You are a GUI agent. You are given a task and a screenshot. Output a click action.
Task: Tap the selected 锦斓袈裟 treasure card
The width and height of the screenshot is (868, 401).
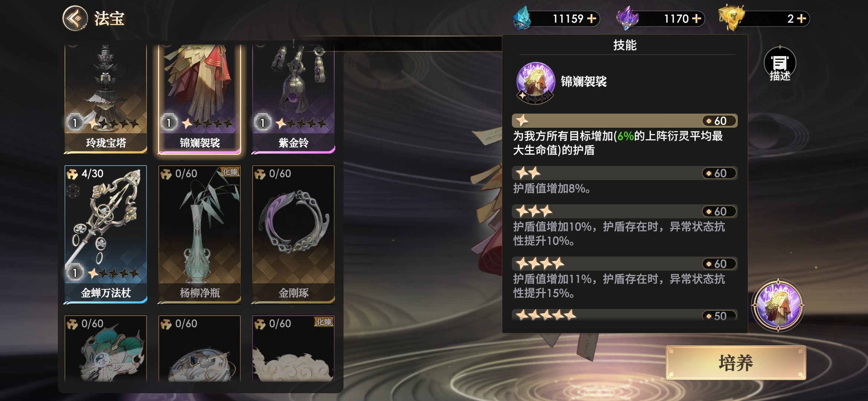200,98
